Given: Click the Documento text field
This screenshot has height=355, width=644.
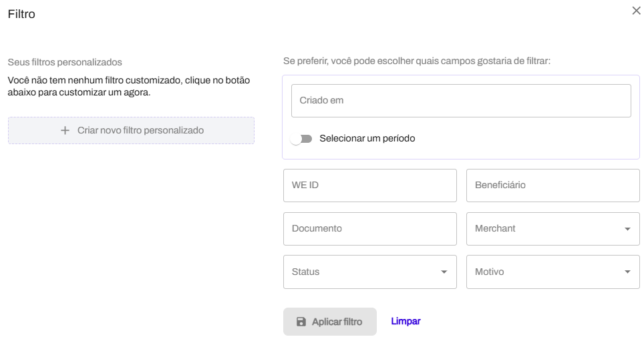Looking at the screenshot, I should coord(369,229).
